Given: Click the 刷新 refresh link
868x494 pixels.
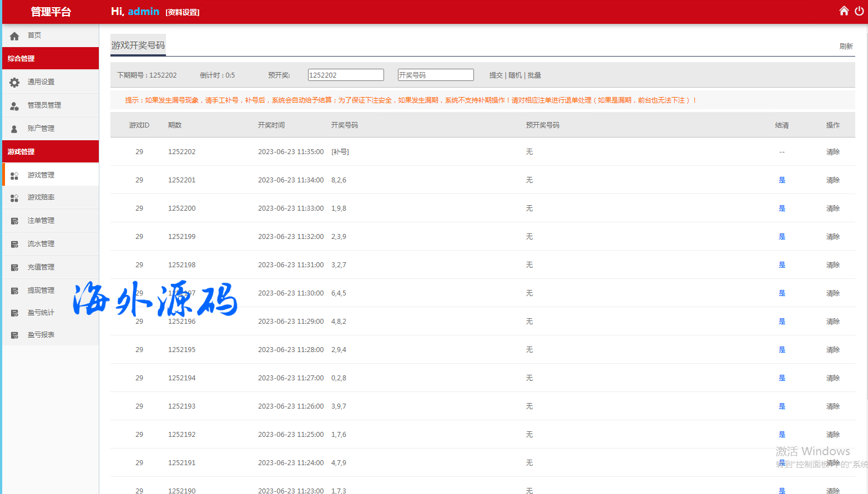Looking at the screenshot, I should 846,47.
